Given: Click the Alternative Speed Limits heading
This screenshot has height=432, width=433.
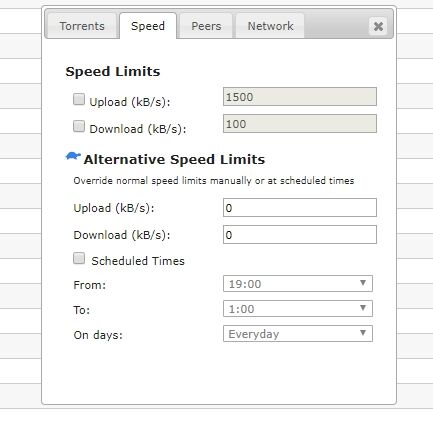Looking at the screenshot, I should 174,159.
